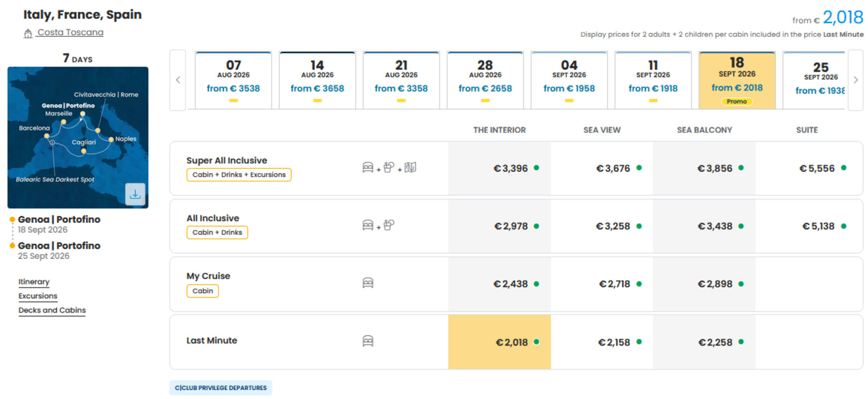Viewport: 868px width, 399px height.
Task: Click the Super All Inclusive fare title
Action: point(227,161)
